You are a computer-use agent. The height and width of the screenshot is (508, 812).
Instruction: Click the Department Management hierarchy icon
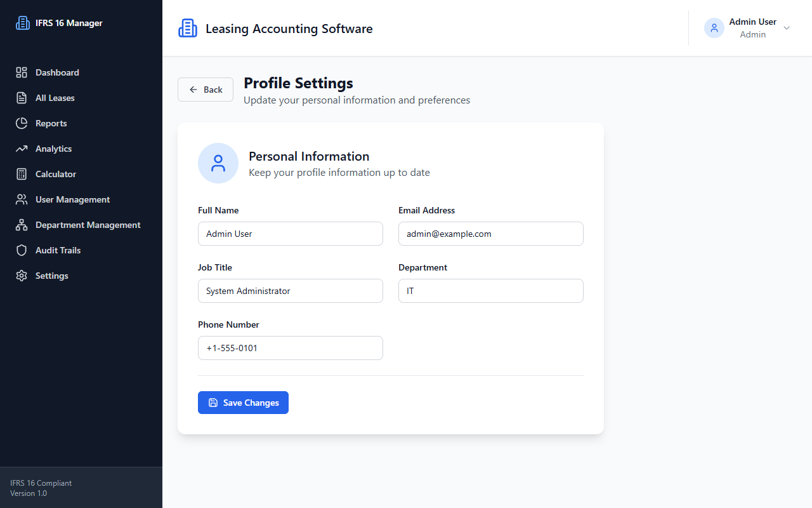click(x=22, y=225)
